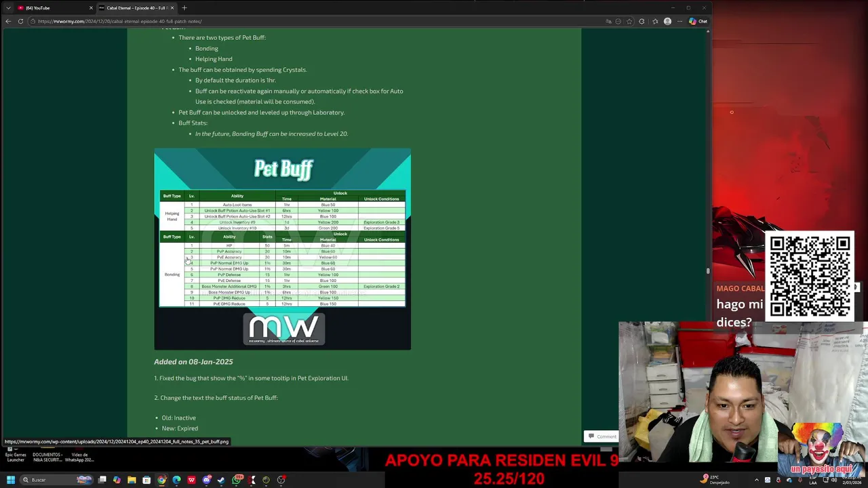The height and width of the screenshot is (488, 868).
Task: Expand the tab search dropdown
Action: click(x=8, y=7)
